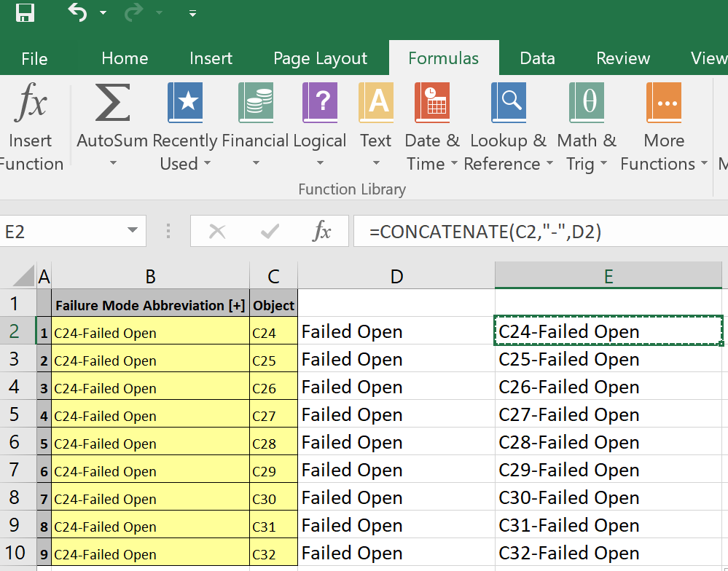Select cell E2 containing C24-Failed Open

(608, 331)
